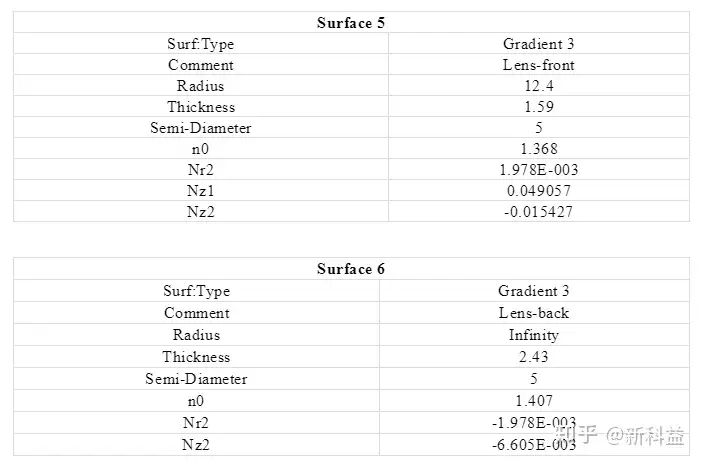
Task: Click the n0 value 1.407
Action: click(534, 400)
